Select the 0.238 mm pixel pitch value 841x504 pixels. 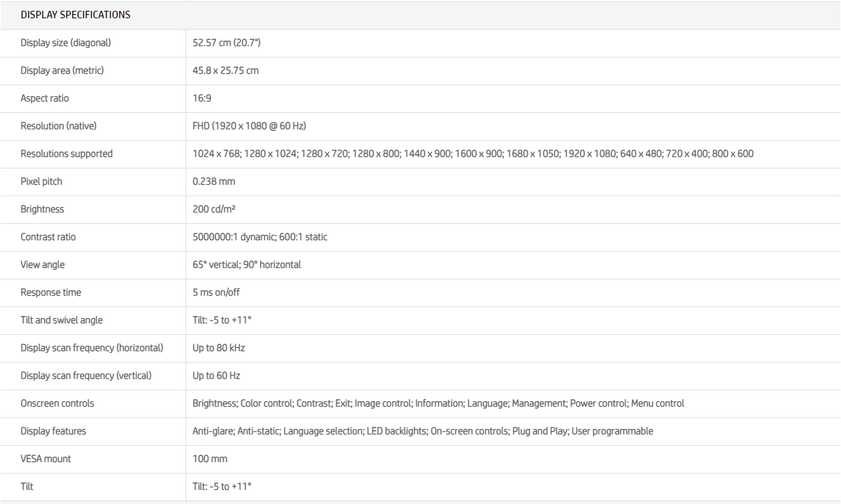(x=214, y=181)
